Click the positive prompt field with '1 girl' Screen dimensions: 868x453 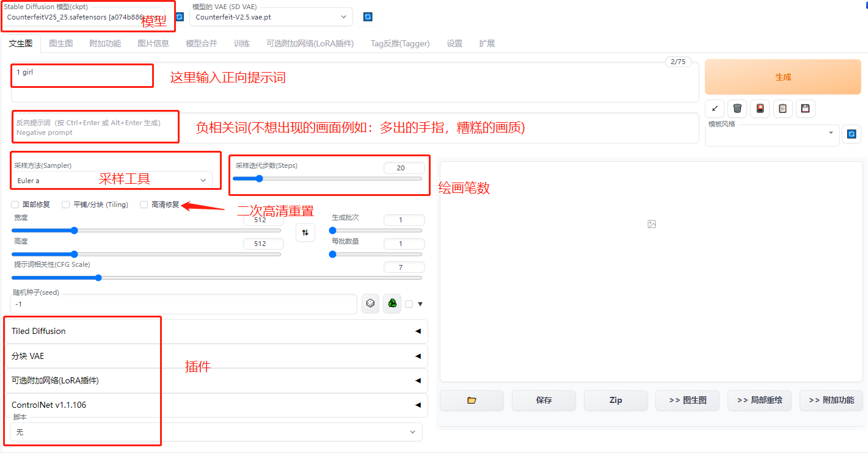[x=355, y=82]
